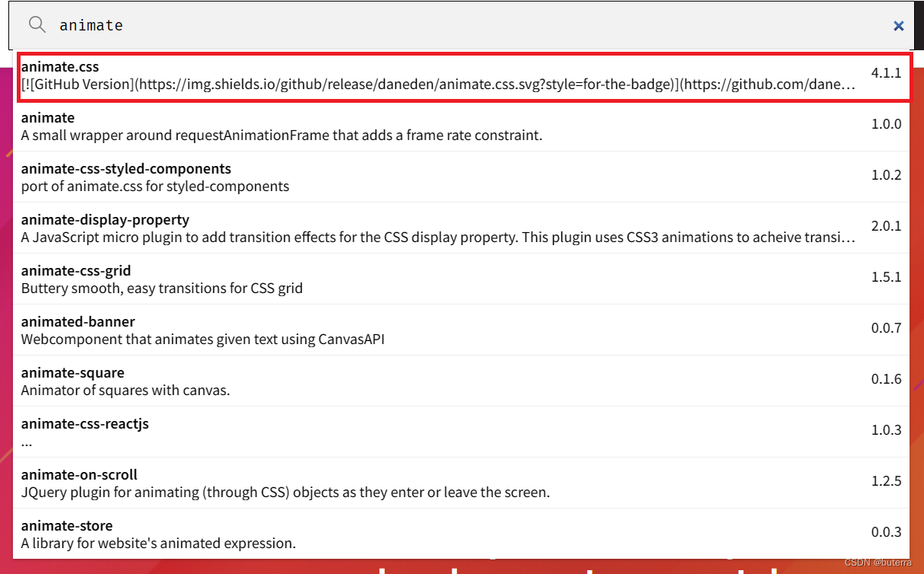Viewport: 924px width, 574px height.
Task: Click version 0.0.3 of animate-store
Action: point(887,532)
